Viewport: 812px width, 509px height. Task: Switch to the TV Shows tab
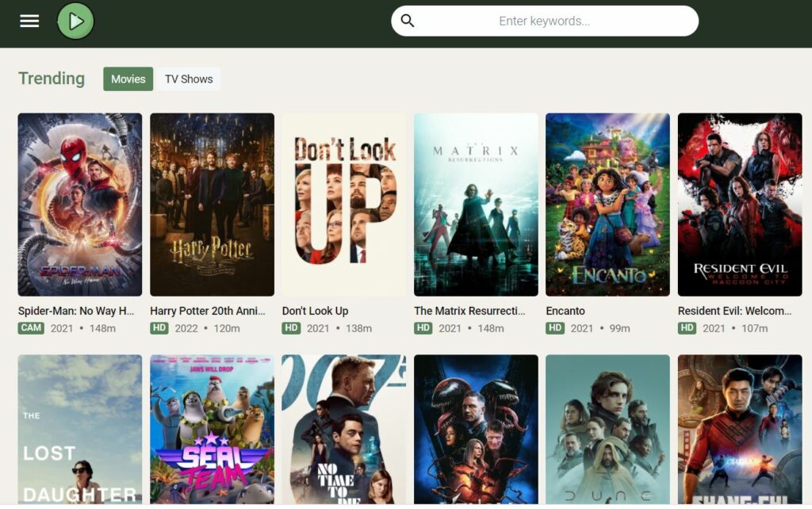click(189, 78)
